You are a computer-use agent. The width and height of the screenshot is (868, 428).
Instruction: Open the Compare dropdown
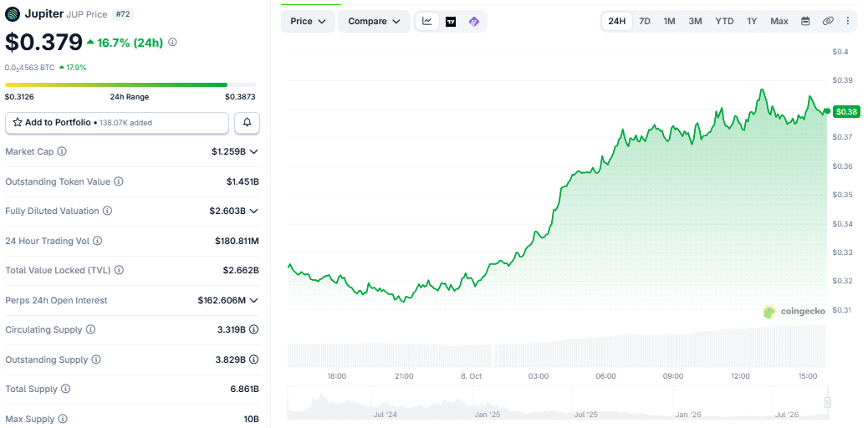(x=375, y=21)
